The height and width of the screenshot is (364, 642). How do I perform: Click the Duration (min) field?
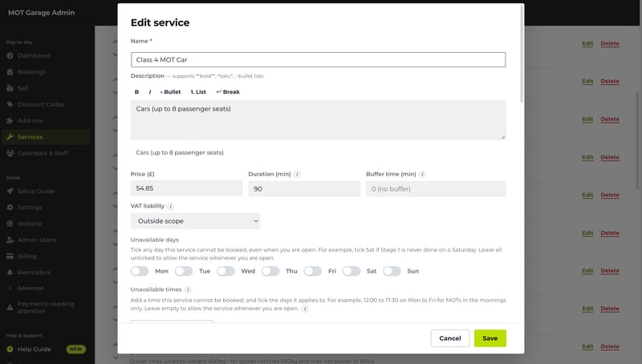pyautogui.click(x=304, y=189)
